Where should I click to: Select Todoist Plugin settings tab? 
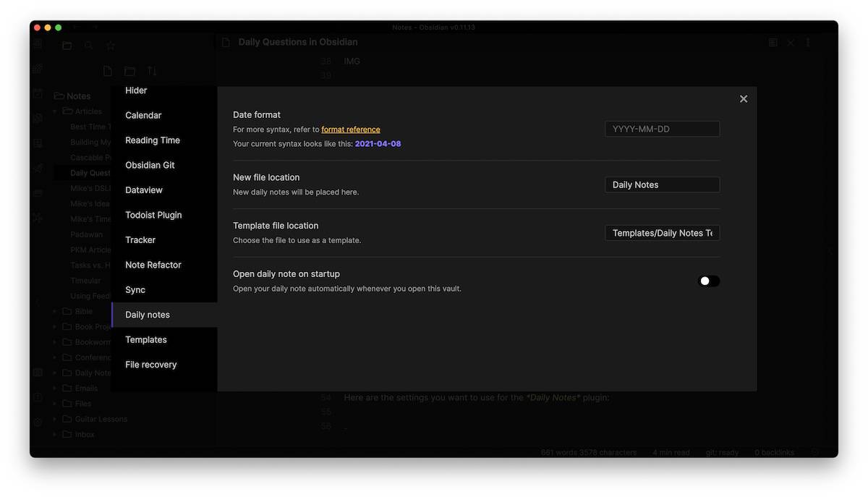[x=164, y=215]
